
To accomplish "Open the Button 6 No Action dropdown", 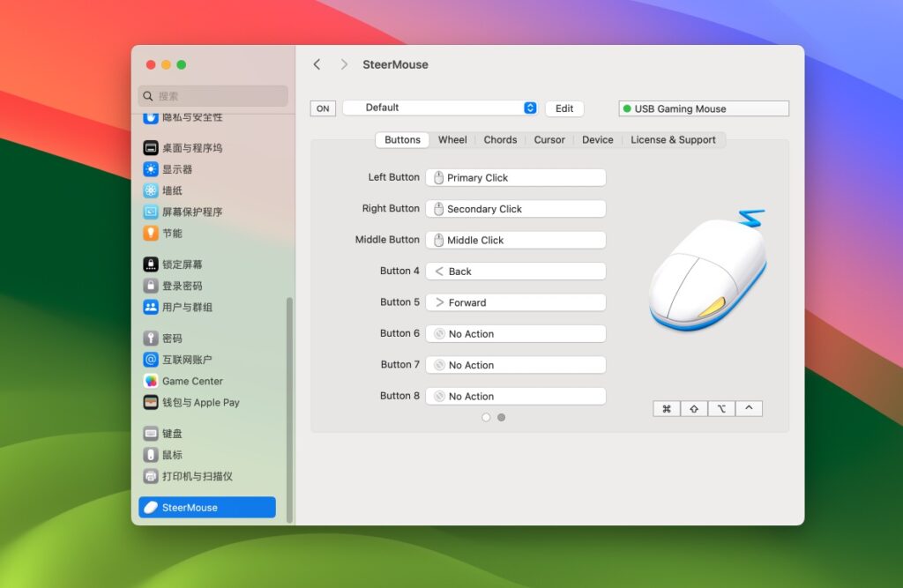I will (x=515, y=333).
